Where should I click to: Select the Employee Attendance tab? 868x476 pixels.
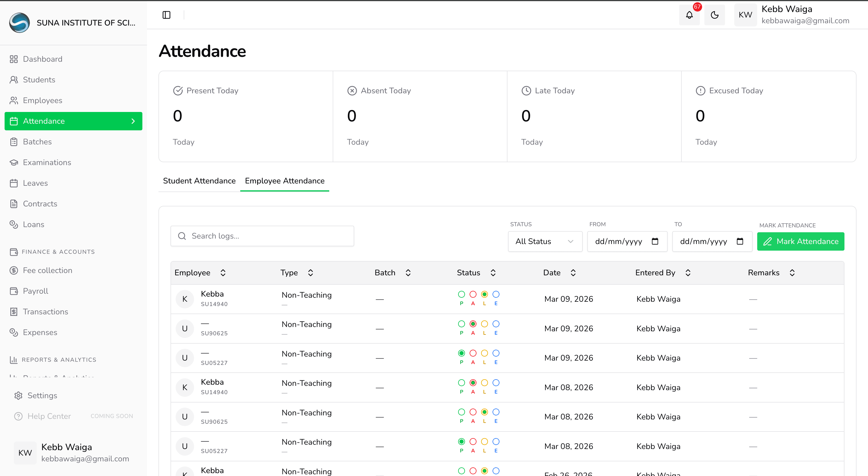pyautogui.click(x=284, y=181)
